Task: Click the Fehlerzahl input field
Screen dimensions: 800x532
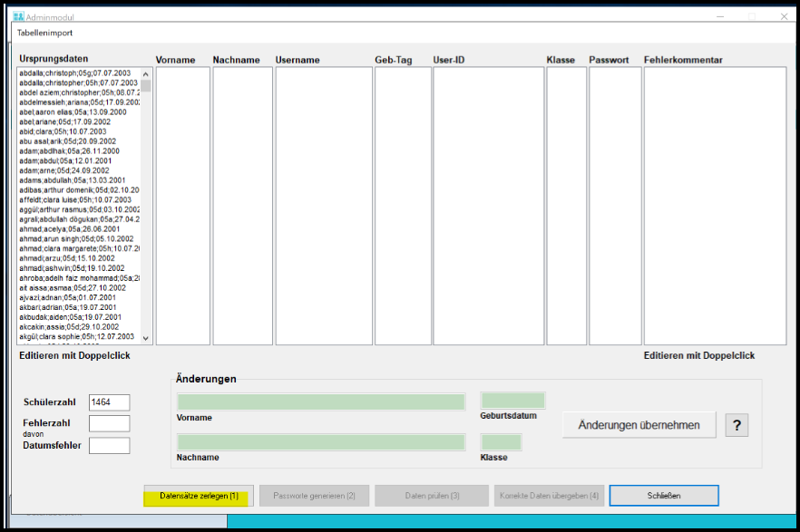Action: [x=109, y=423]
